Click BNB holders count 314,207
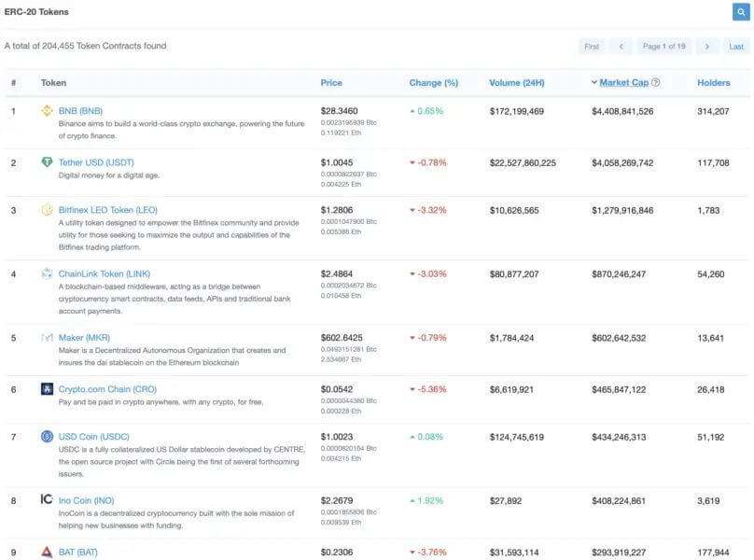The height and width of the screenshot is (560, 754). [713, 112]
